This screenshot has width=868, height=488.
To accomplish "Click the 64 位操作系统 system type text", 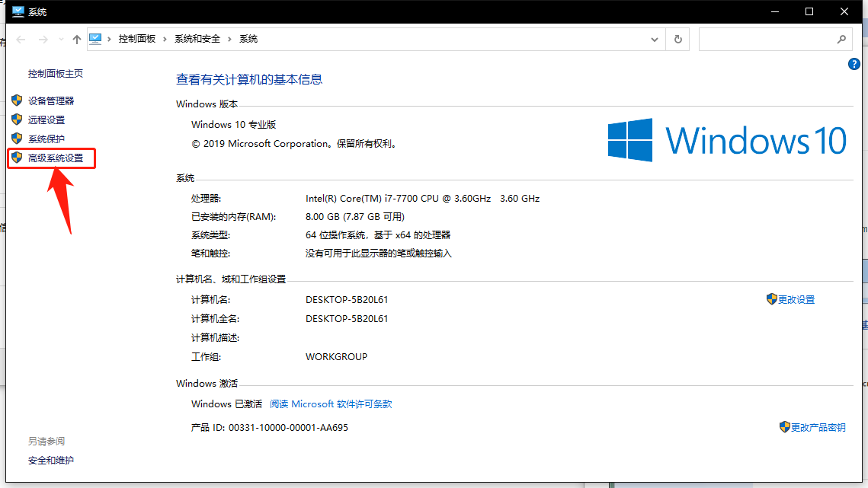I will [378, 235].
